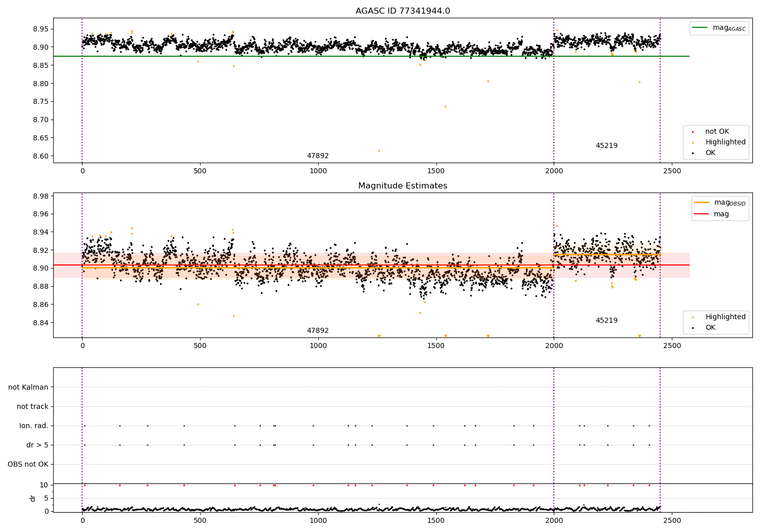Click the 'dr' y-axis label

pos(33,498)
